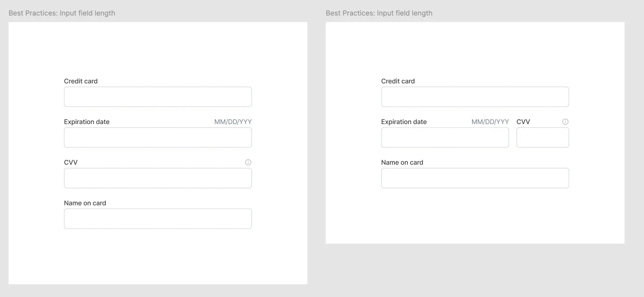The height and width of the screenshot is (297, 644).
Task: Focus the Name on card field in left form
Action: (158, 219)
